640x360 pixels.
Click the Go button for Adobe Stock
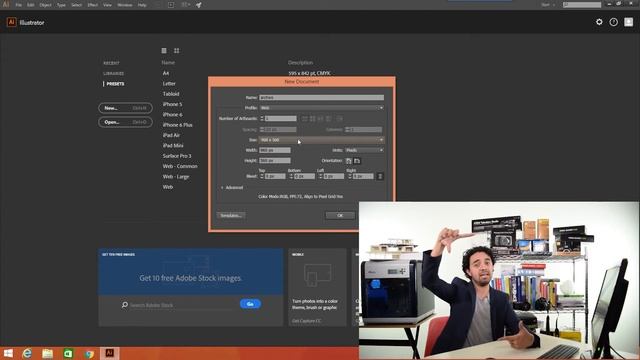tap(250, 304)
